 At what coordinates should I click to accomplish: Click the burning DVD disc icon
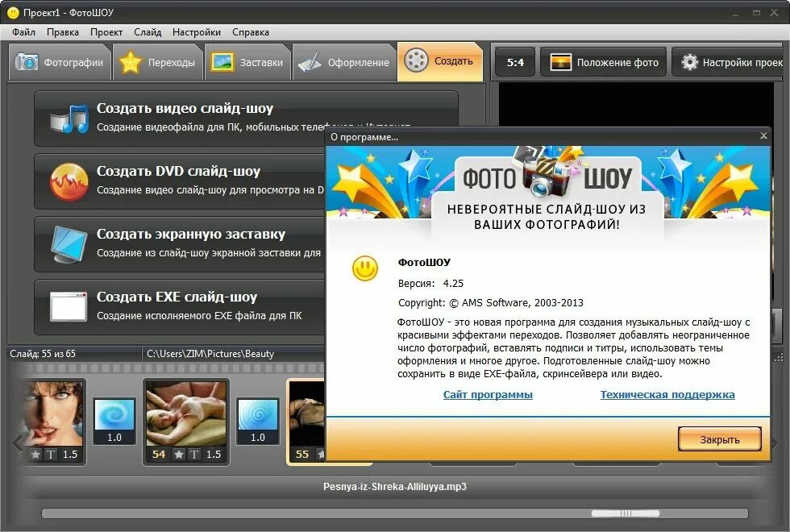69,182
